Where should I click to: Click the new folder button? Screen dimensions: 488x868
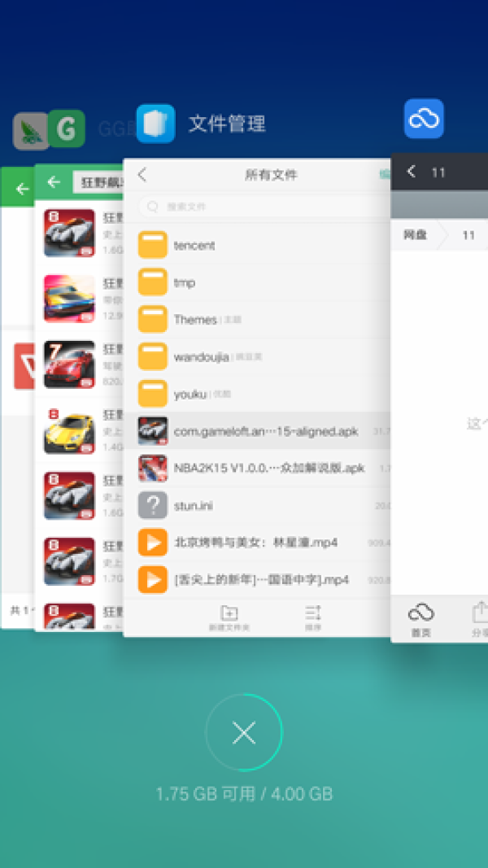coord(229,617)
